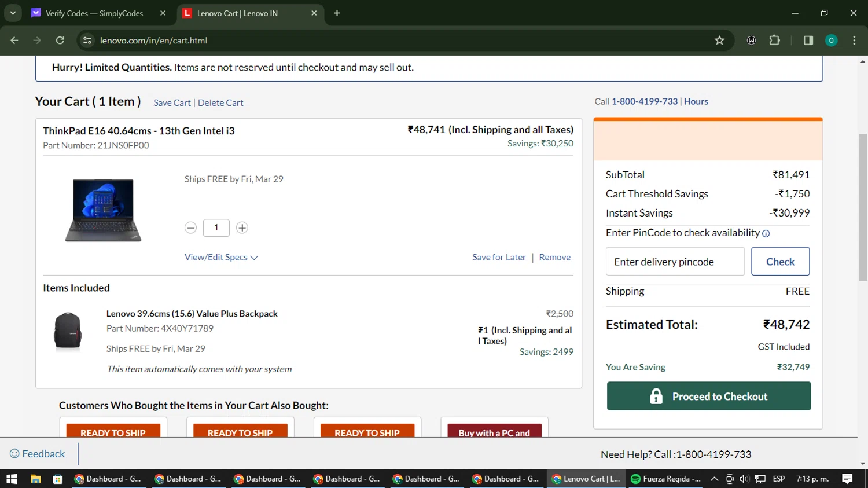Click Save for Later link
Image resolution: width=868 pixels, height=488 pixels.
point(499,257)
